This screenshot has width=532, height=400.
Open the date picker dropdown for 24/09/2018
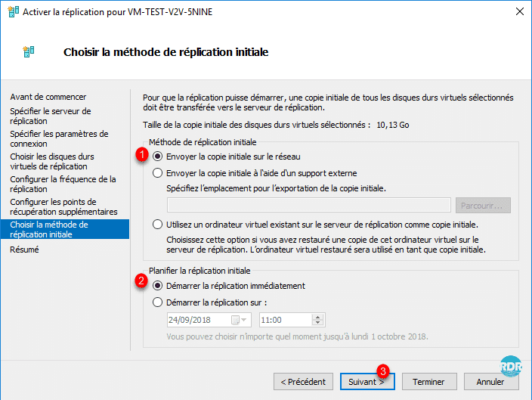coord(244,320)
